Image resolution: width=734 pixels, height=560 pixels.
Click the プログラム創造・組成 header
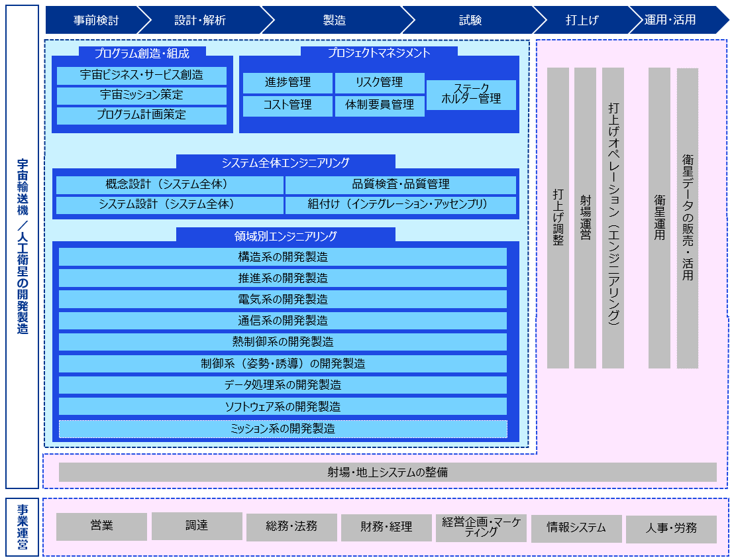142,53
